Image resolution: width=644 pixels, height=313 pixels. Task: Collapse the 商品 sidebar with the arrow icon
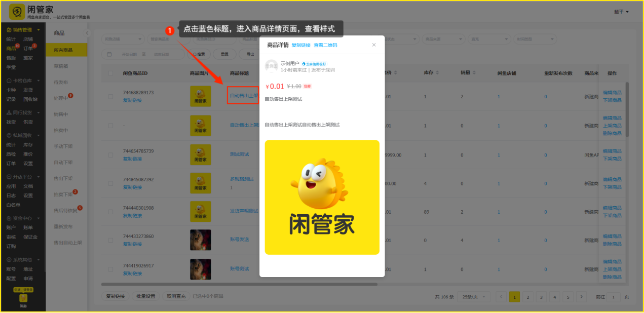click(87, 33)
